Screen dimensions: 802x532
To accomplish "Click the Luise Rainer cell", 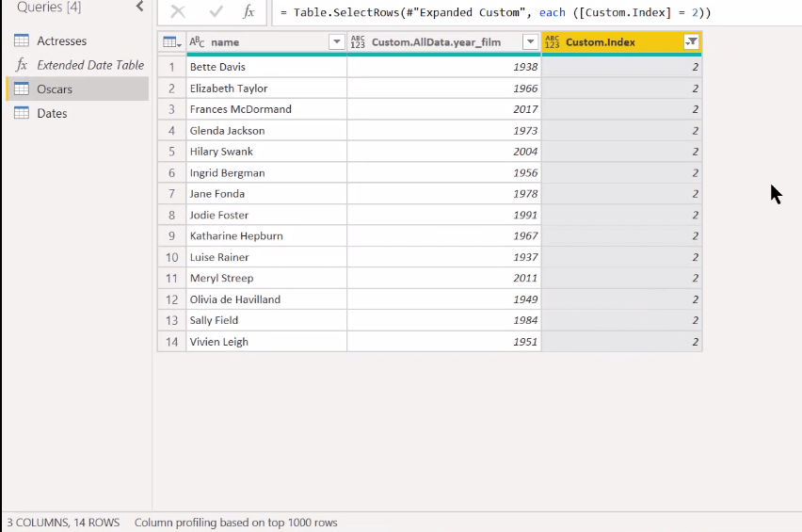I will click(266, 257).
